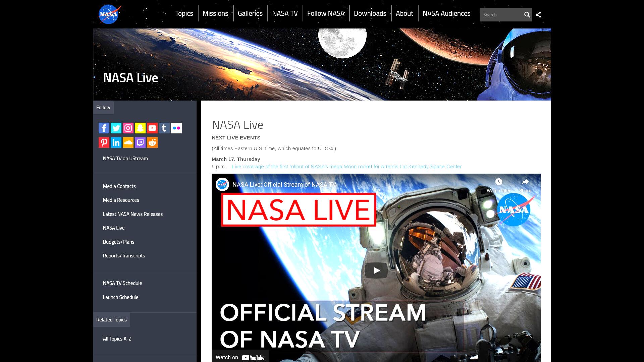Click the video Share arrow icon
Image resolution: width=644 pixels, height=362 pixels.
525,182
